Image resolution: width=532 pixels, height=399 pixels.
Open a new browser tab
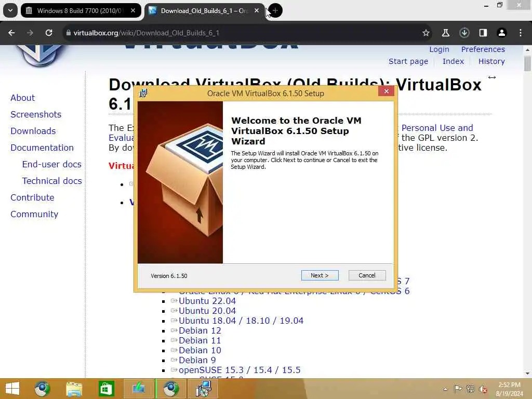(x=275, y=10)
